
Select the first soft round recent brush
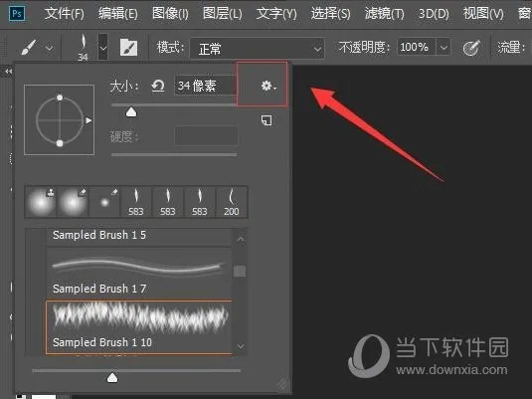tap(41, 202)
